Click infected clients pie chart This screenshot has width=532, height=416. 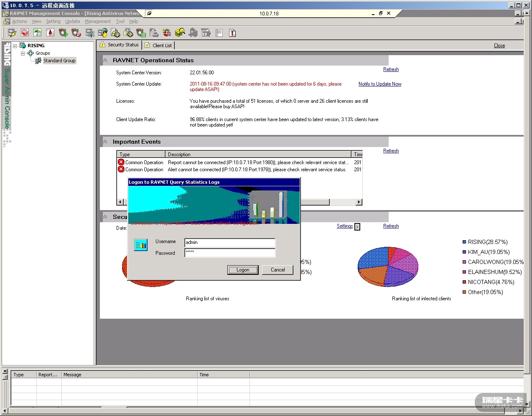[388, 266]
